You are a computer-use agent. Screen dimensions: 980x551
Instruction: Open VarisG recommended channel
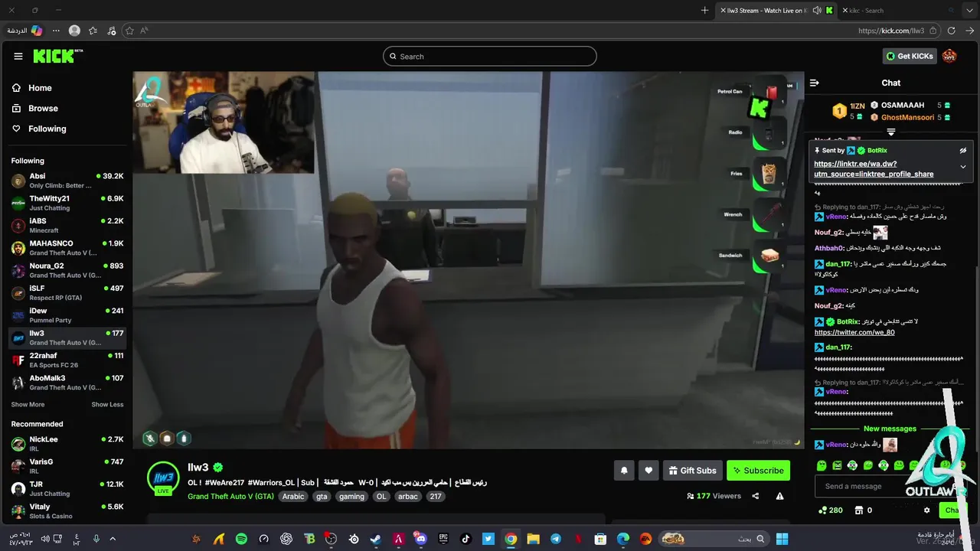click(67, 466)
